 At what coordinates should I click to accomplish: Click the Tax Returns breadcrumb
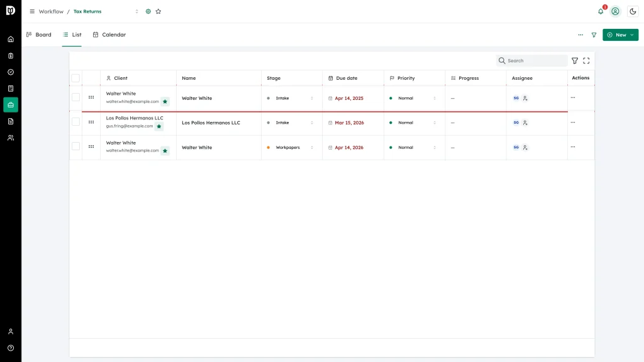pyautogui.click(x=87, y=11)
